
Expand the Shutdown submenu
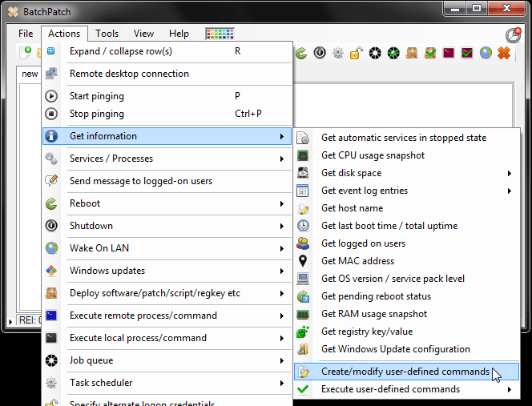tap(167, 226)
